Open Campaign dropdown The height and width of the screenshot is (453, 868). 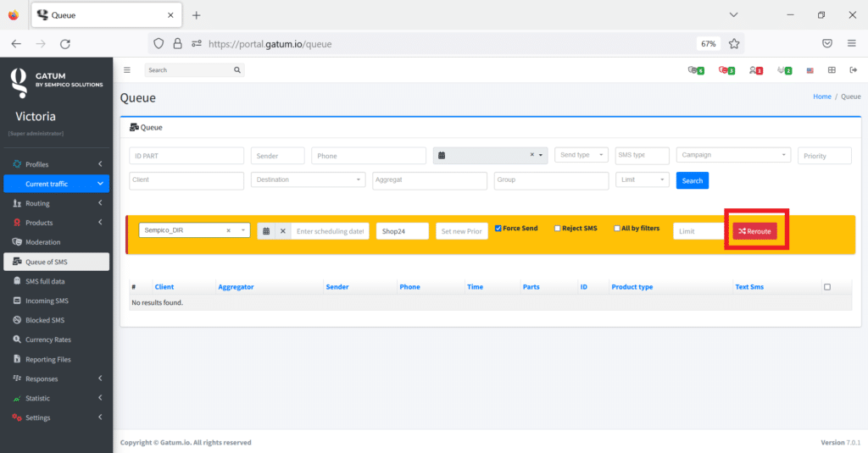733,155
